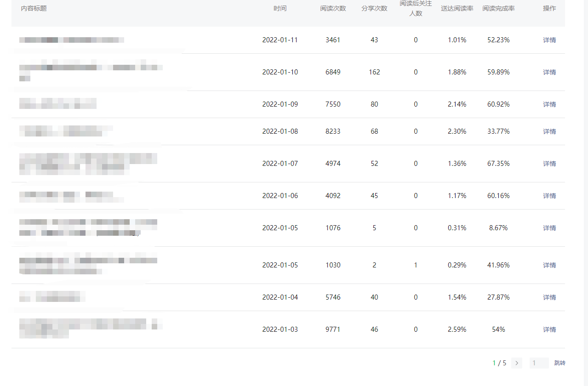Viewport: 588px width, 386px height.
Task: Select the date cell 2022-01-04
Action: tap(280, 297)
